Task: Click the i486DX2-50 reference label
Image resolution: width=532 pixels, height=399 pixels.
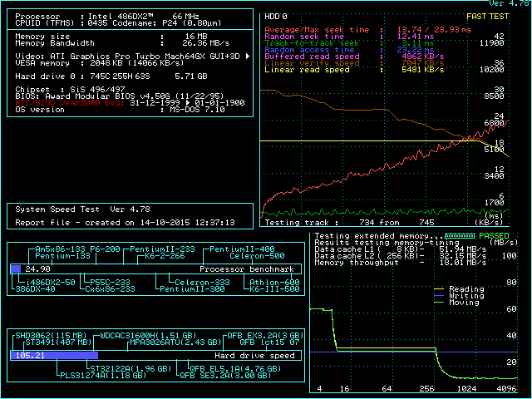Action: [x=51, y=283]
